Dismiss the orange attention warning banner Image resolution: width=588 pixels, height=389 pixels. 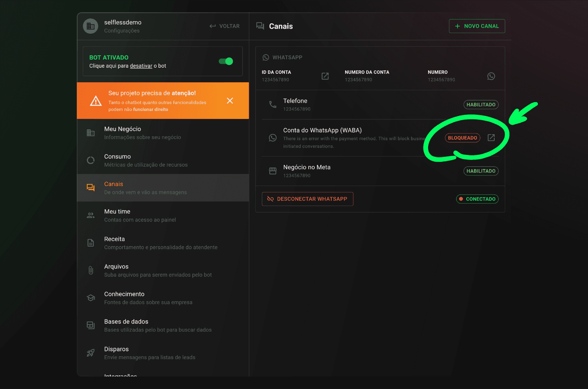(230, 101)
